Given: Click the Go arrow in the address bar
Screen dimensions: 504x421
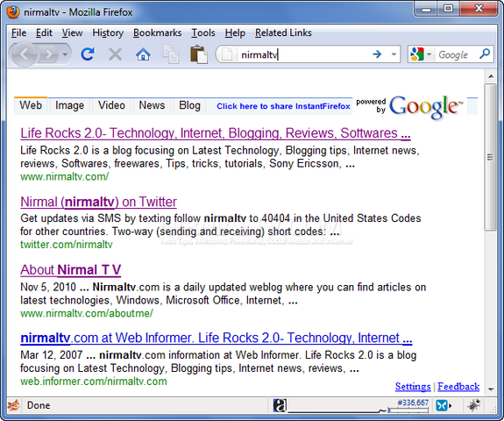Looking at the screenshot, I should coord(377,54).
